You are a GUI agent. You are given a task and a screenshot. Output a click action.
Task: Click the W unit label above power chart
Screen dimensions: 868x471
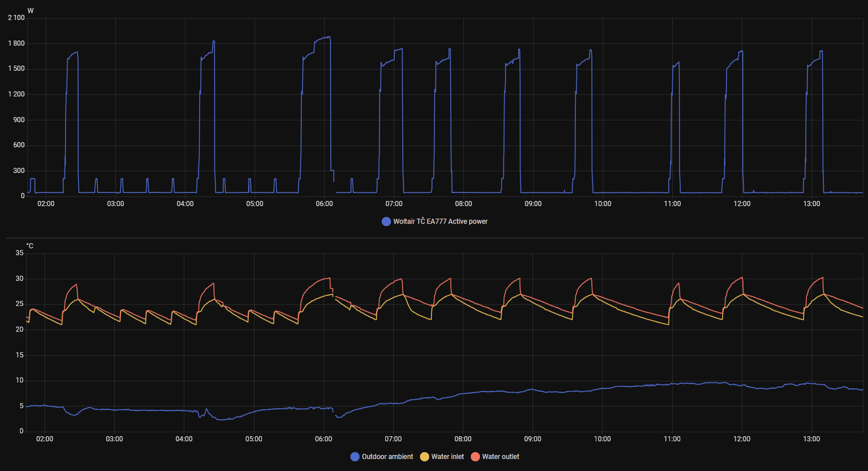tap(30, 11)
